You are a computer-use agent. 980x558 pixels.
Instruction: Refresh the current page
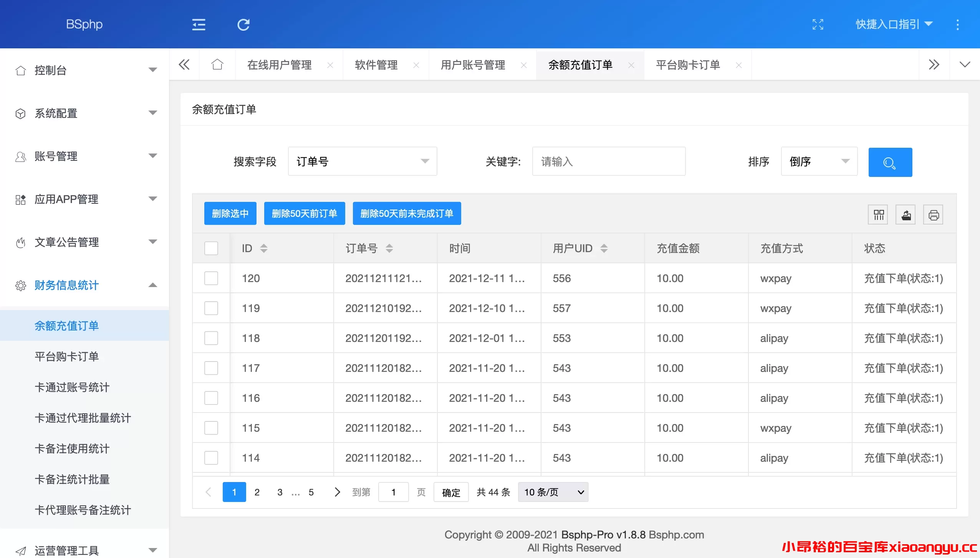[243, 24]
